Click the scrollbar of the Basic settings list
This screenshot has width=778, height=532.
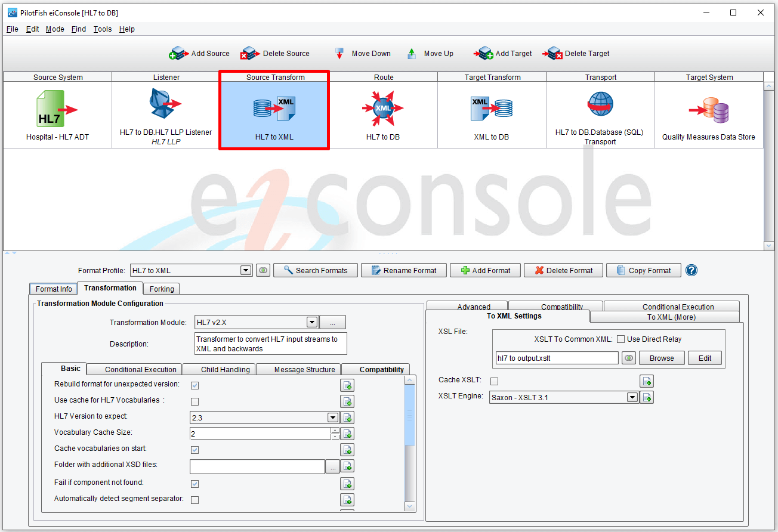click(410, 414)
